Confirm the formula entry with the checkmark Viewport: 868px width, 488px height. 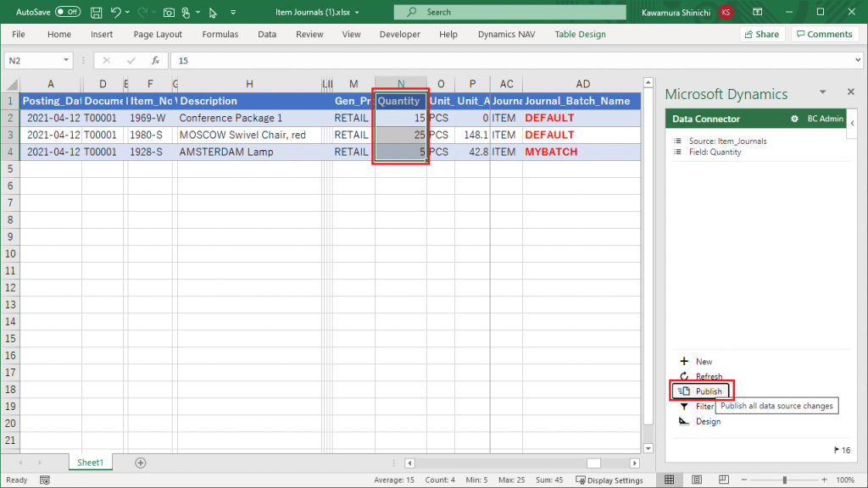(131, 60)
